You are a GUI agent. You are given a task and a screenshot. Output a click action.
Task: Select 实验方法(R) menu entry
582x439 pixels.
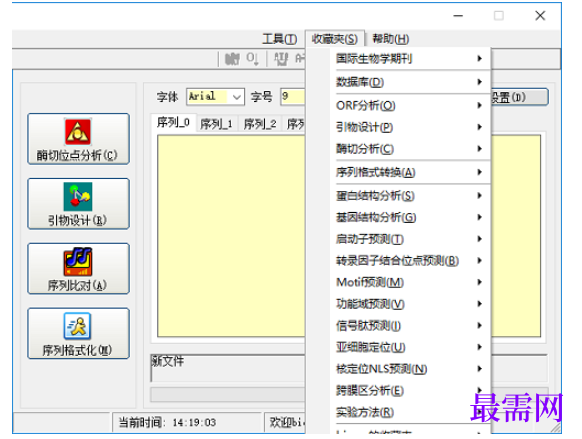[410, 412]
